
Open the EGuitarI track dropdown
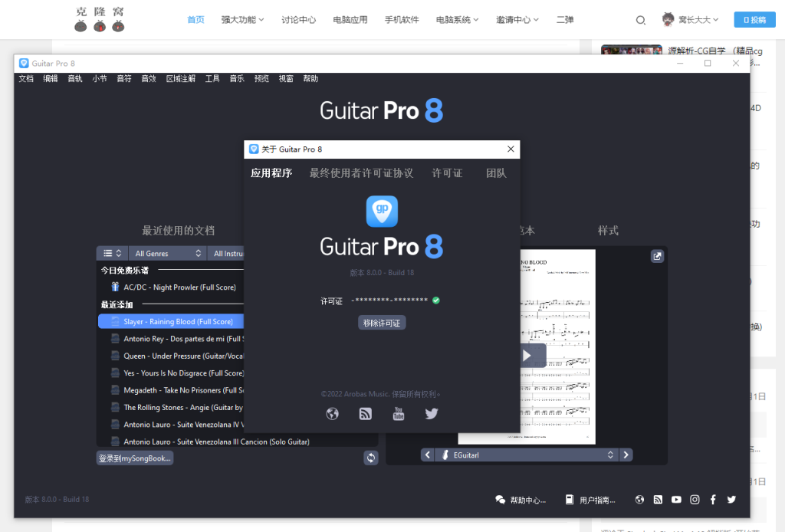[x=527, y=455]
